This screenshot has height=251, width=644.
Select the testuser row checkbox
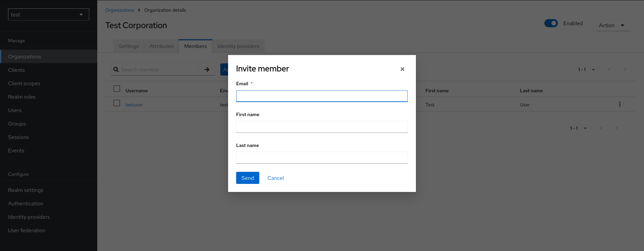click(x=117, y=103)
